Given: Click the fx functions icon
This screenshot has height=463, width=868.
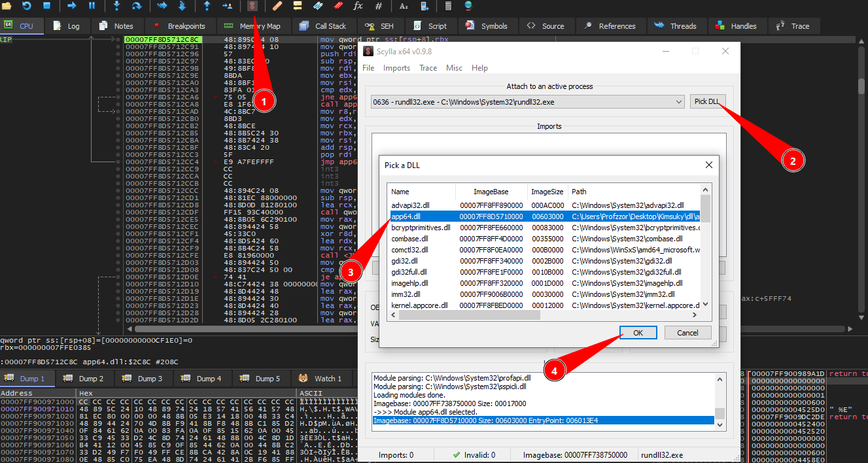Looking at the screenshot, I should [x=358, y=6].
